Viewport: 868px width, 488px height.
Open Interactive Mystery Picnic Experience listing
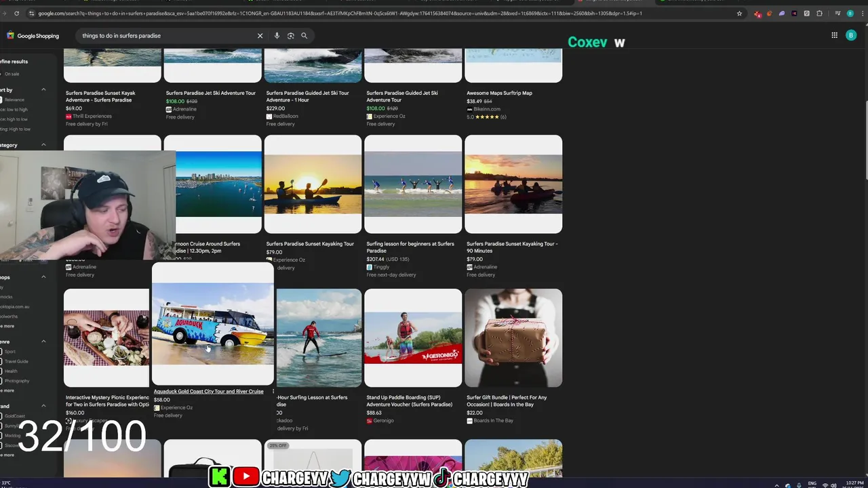click(107, 401)
